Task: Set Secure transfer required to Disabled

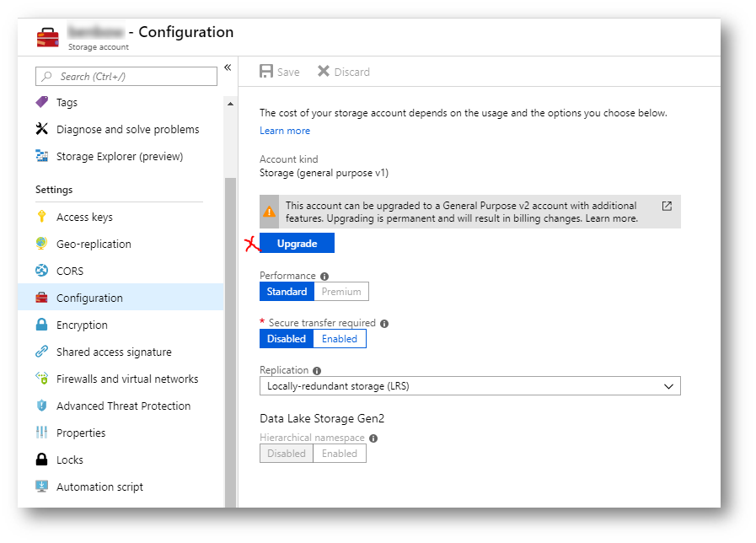Action: tap(287, 338)
